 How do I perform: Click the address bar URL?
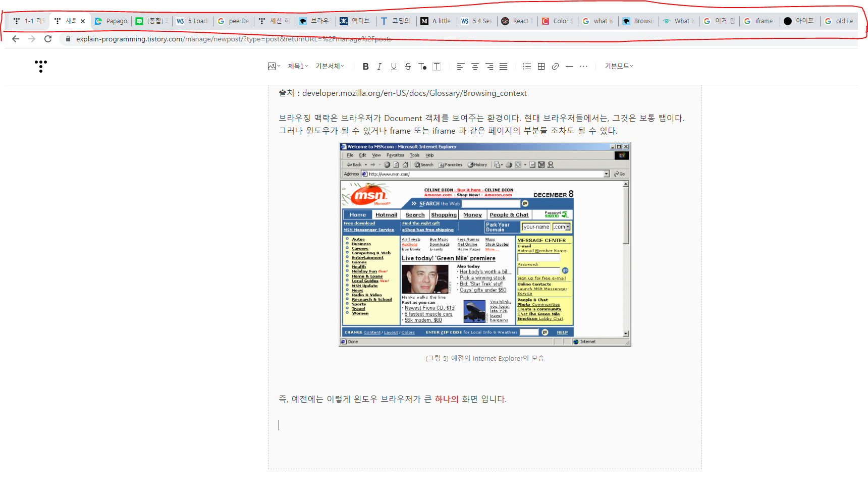[234, 39]
